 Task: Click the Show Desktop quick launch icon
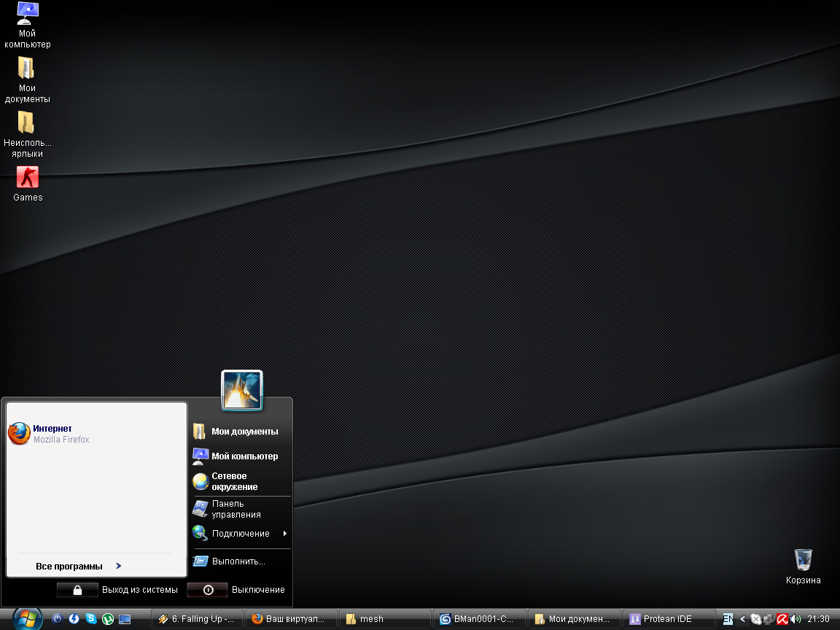125,619
